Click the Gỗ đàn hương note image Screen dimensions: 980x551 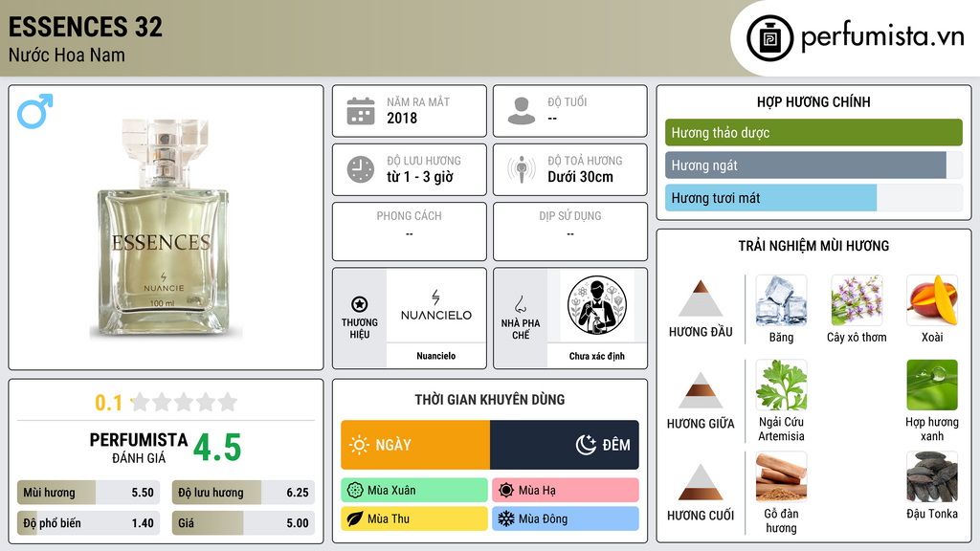pyautogui.click(x=781, y=477)
